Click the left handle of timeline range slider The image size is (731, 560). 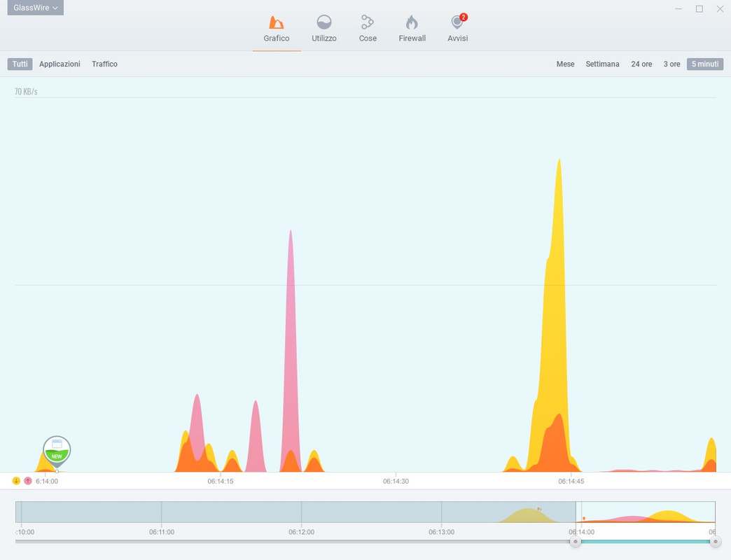[x=576, y=541]
